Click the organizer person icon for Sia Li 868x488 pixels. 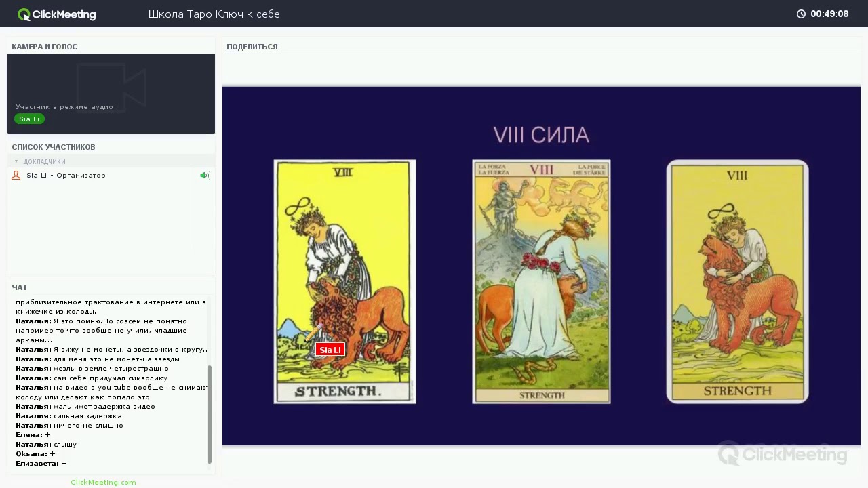(x=16, y=176)
